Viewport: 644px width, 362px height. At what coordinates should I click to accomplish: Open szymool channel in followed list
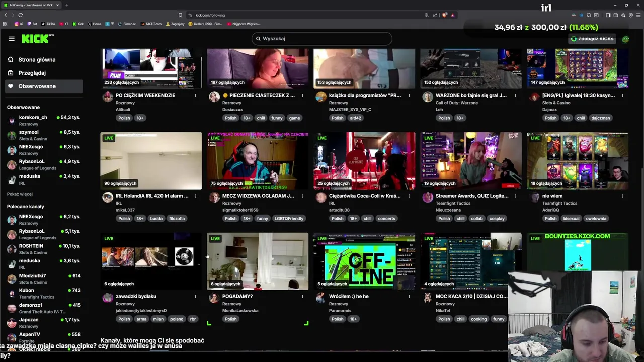(x=44, y=135)
